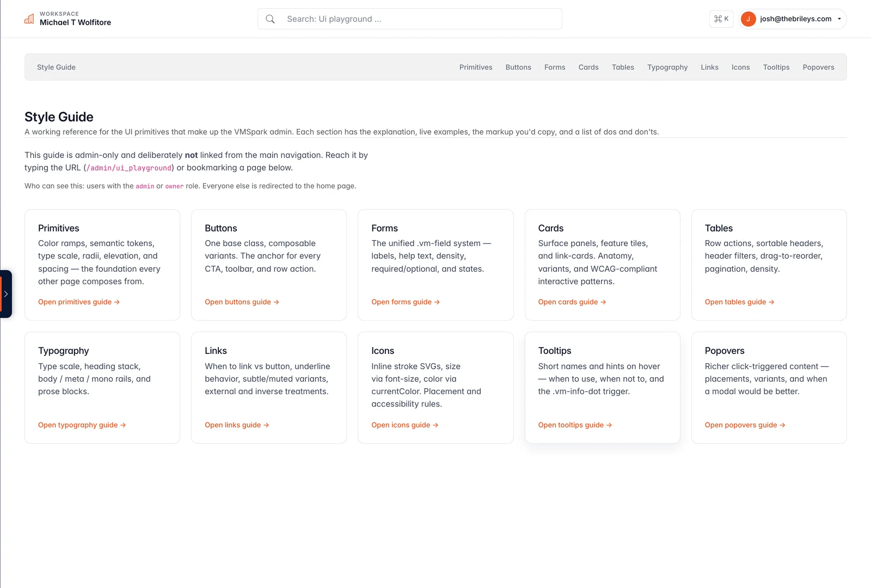This screenshot has height=588, width=871.
Task: Go to Popovers in the nav bar
Action: click(x=818, y=68)
